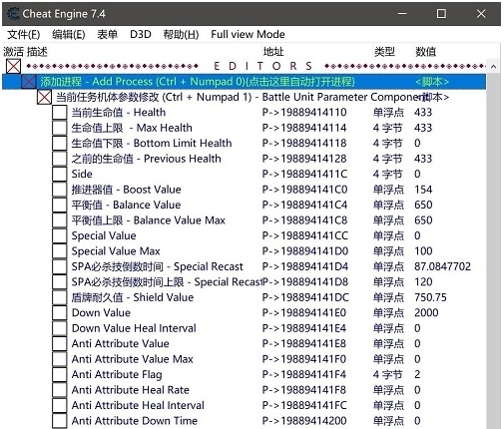Maximize the Cheat Engine window
Screen dimensions: 504x429
tap(441, 14)
